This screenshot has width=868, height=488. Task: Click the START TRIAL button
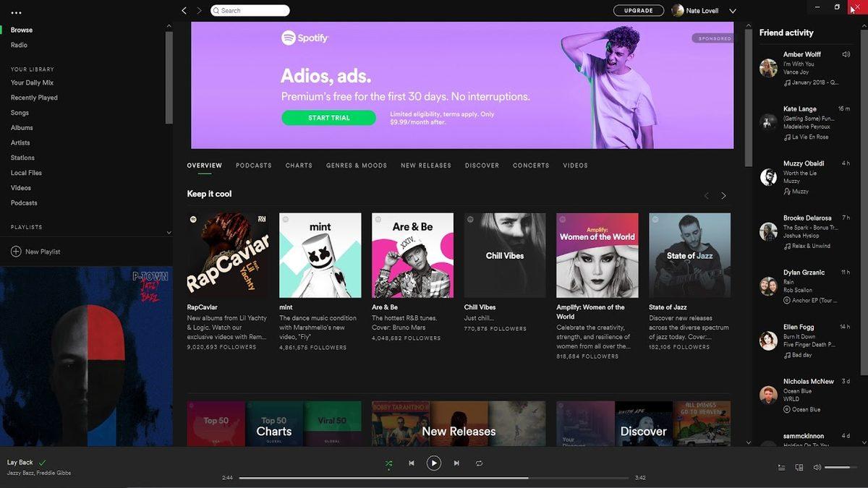click(328, 117)
